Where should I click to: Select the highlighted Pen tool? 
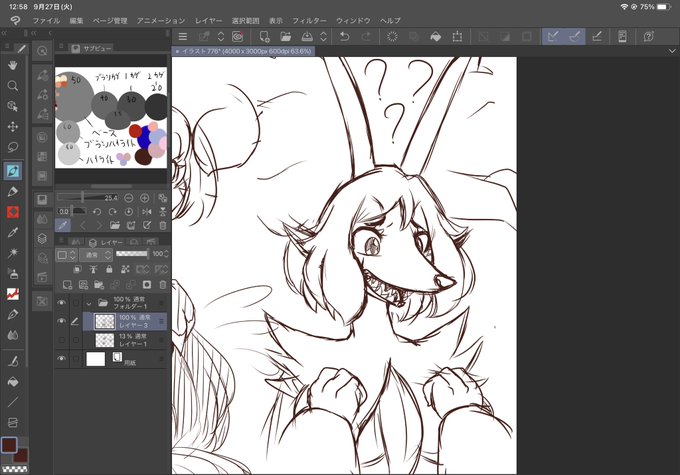click(x=13, y=170)
